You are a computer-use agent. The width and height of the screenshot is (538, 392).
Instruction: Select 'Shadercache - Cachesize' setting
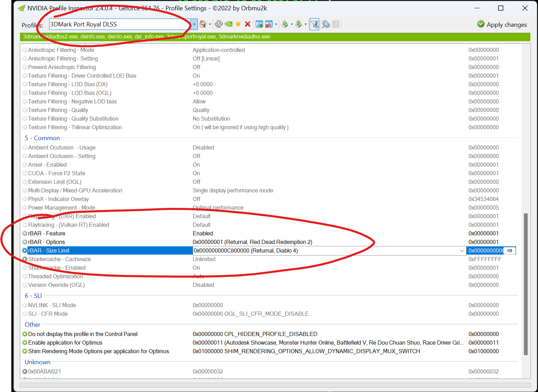pyautogui.click(x=59, y=259)
